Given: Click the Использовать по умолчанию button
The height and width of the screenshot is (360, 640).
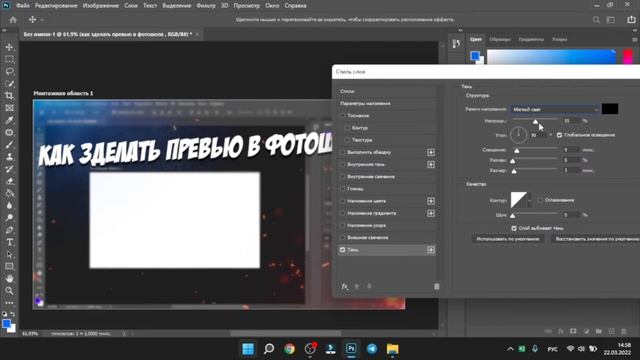Looking at the screenshot, I should click(x=508, y=239).
